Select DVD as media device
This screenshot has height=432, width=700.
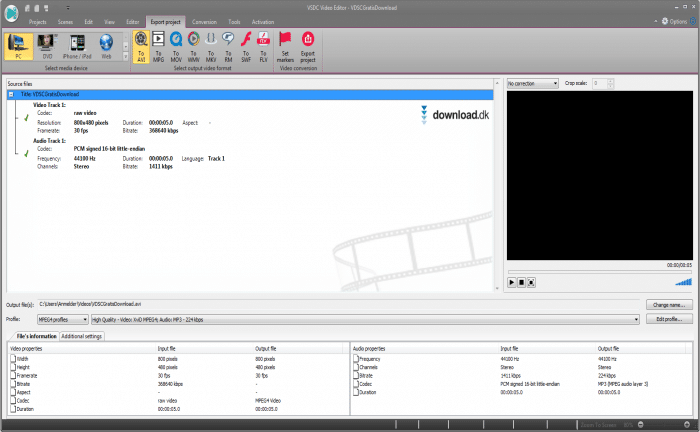(x=47, y=46)
